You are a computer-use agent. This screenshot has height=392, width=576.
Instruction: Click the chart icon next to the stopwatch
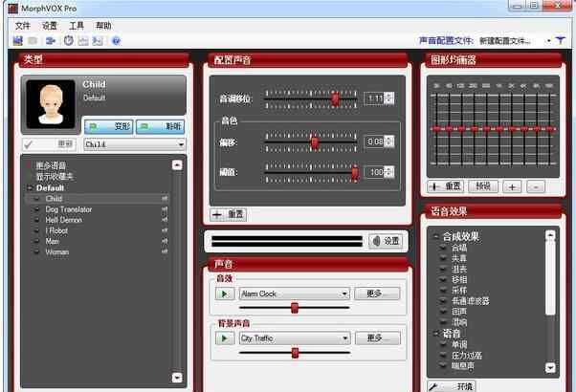(x=83, y=41)
